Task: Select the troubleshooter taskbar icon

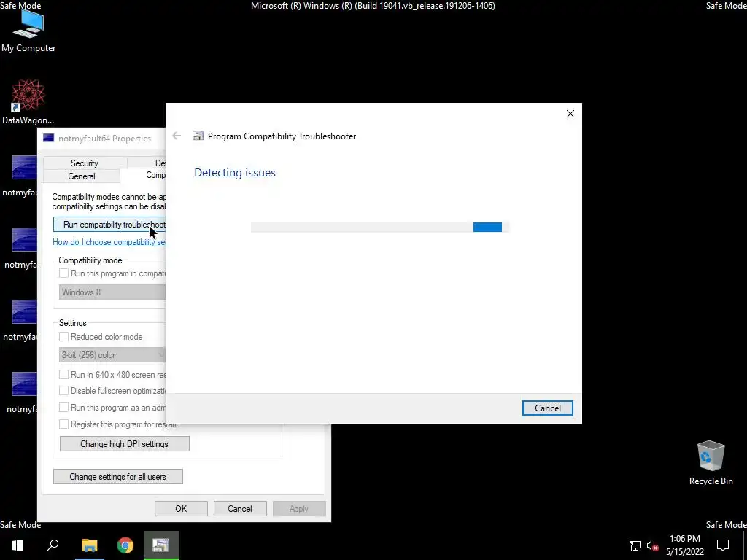Action: (161, 545)
